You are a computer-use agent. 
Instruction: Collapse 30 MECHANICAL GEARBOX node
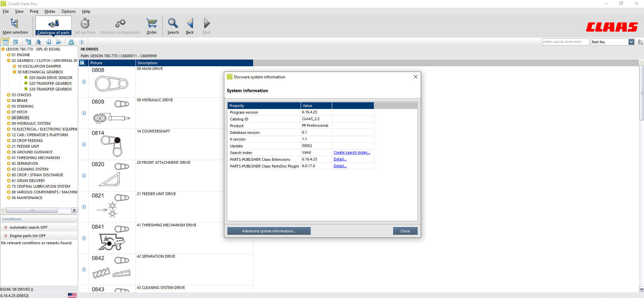(14, 72)
